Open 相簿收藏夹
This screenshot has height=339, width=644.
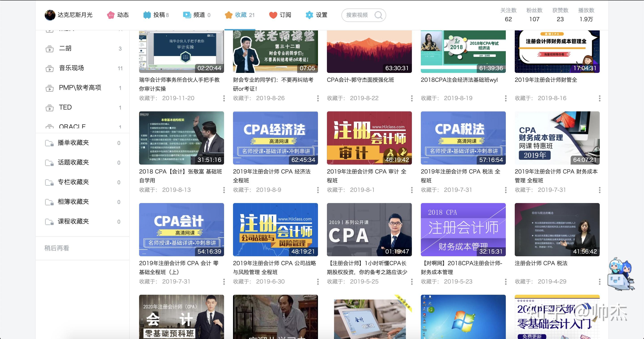click(x=83, y=202)
